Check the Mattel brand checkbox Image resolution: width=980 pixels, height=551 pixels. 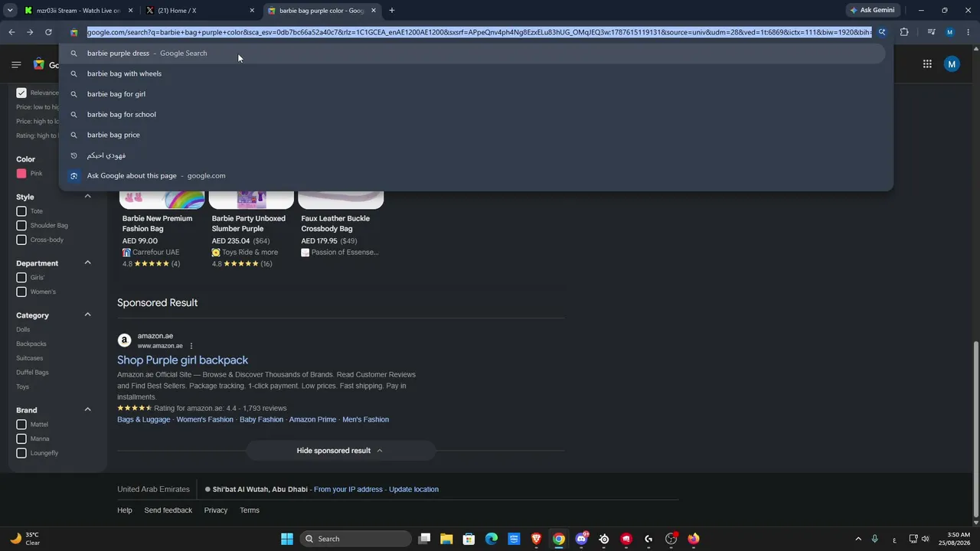21,425
